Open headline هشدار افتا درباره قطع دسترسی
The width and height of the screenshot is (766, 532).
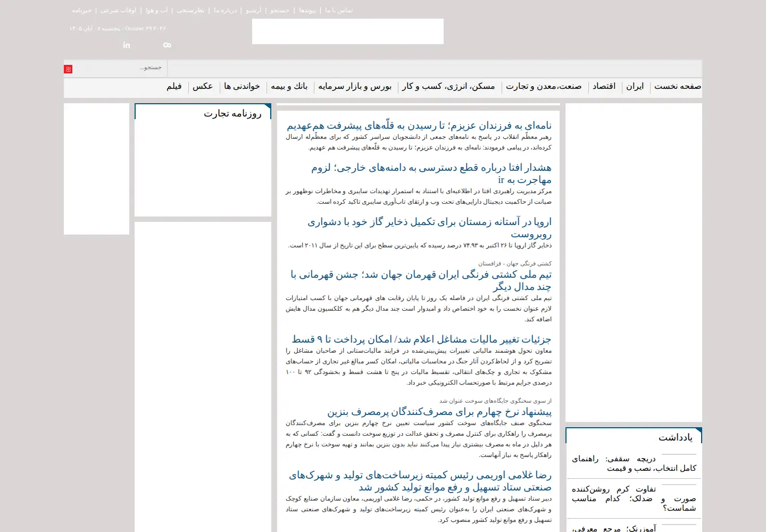pyautogui.click(x=431, y=174)
